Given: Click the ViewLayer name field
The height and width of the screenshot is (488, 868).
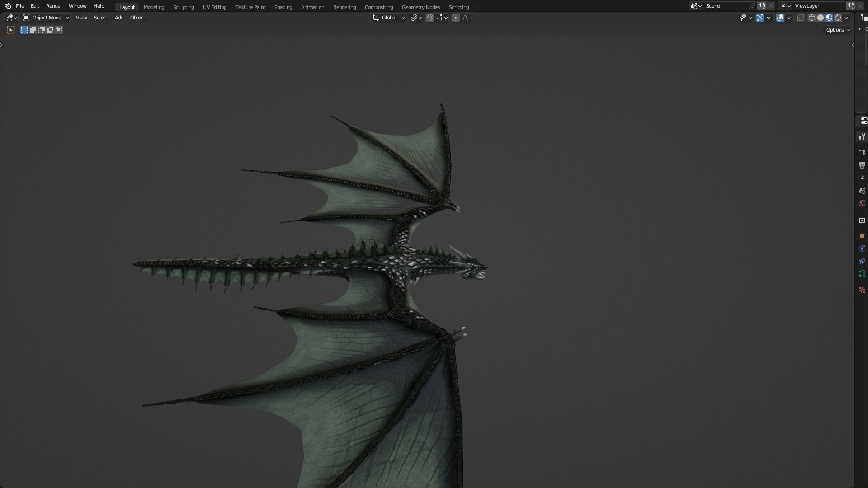Looking at the screenshot, I should (819, 6).
